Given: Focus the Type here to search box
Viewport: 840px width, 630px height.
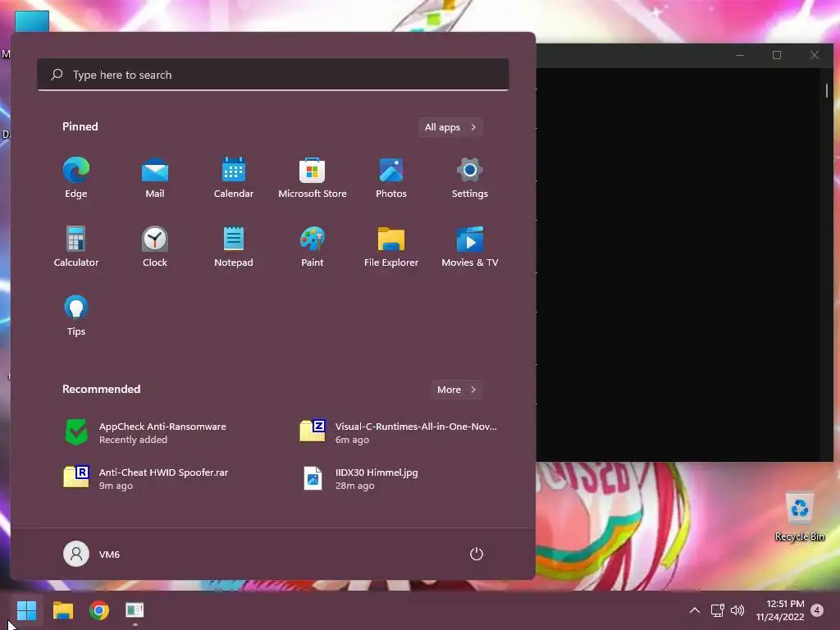Looking at the screenshot, I should (273, 75).
